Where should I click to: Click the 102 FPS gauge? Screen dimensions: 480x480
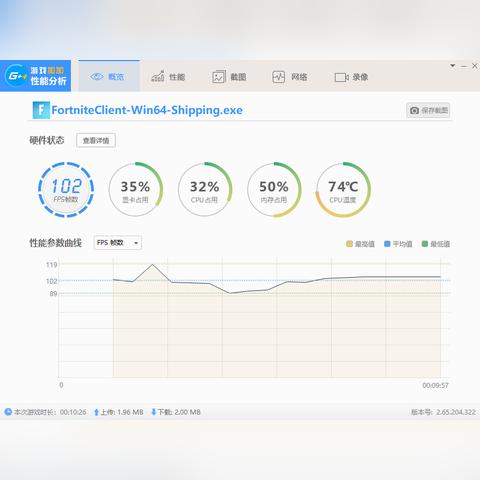pyautogui.click(x=66, y=190)
